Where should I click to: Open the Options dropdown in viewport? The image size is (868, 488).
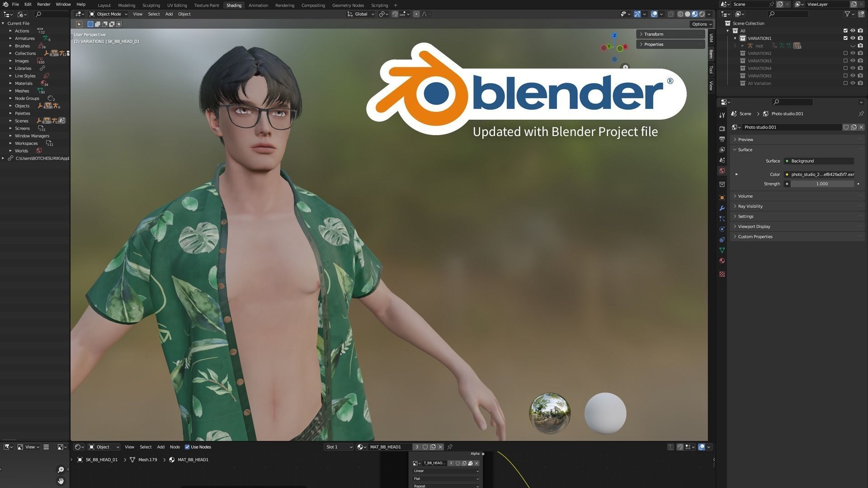pos(702,24)
